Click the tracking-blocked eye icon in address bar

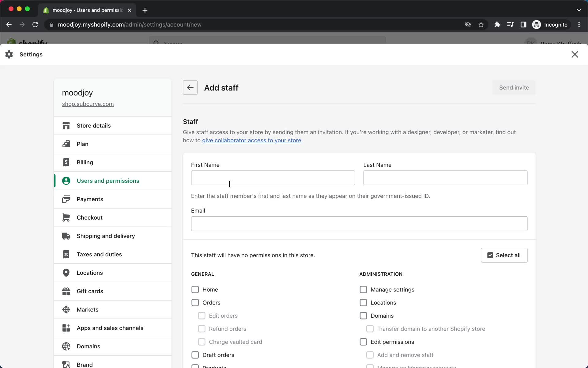tap(468, 25)
